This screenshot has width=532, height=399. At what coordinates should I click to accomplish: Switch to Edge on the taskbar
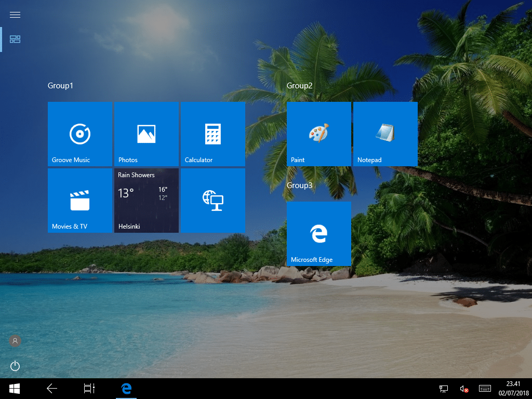(126, 388)
